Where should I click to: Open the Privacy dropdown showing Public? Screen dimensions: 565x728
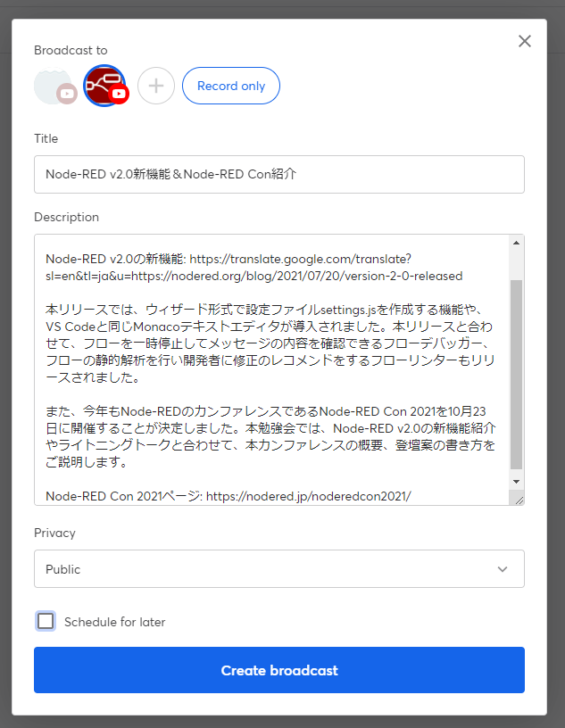[268, 569]
